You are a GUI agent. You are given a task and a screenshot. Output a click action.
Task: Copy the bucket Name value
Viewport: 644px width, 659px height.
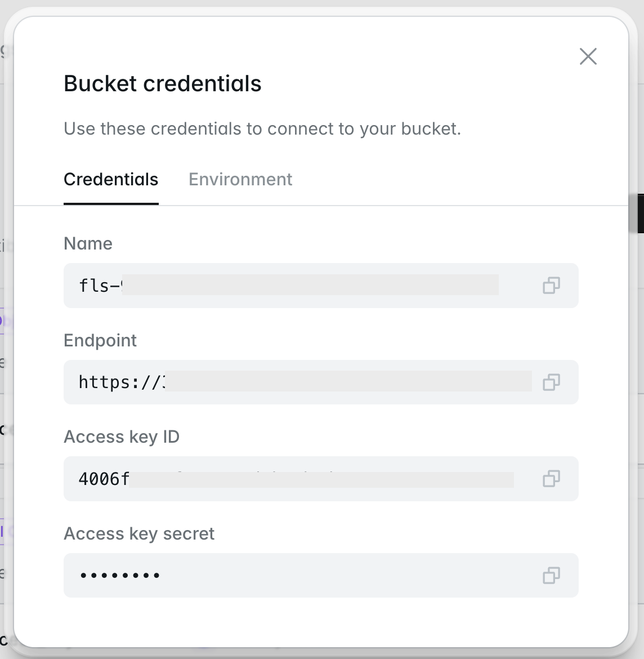pos(551,286)
